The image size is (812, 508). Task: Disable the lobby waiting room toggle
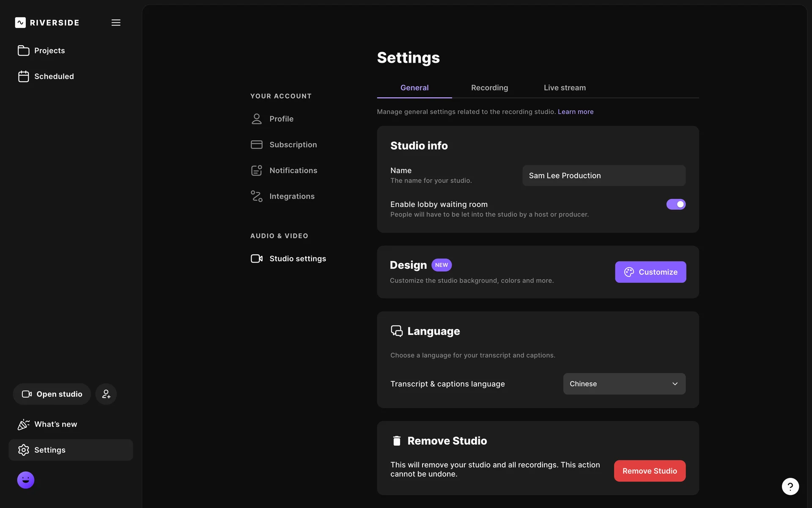tap(676, 204)
